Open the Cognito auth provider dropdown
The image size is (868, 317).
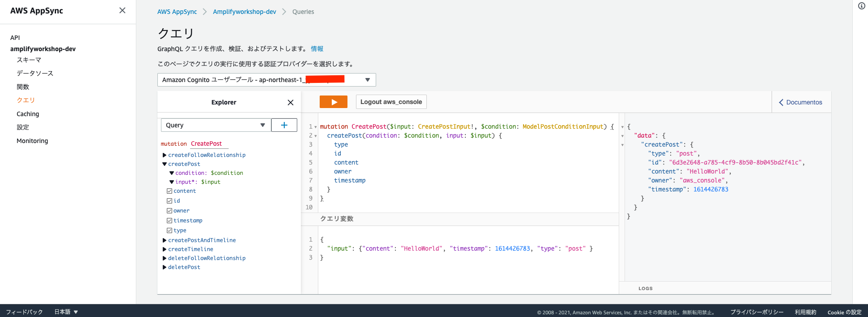(266, 80)
